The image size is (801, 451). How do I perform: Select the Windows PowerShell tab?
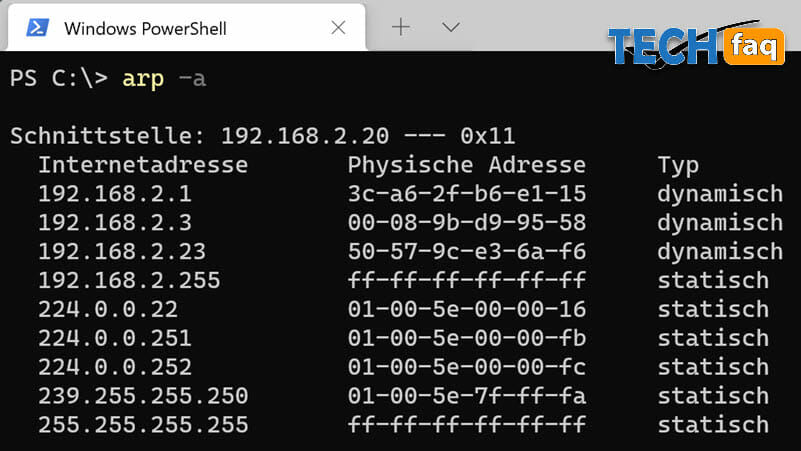click(187, 28)
